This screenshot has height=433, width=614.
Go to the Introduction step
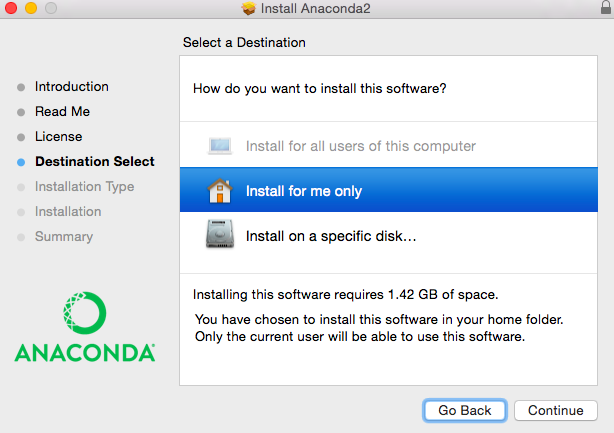72,87
